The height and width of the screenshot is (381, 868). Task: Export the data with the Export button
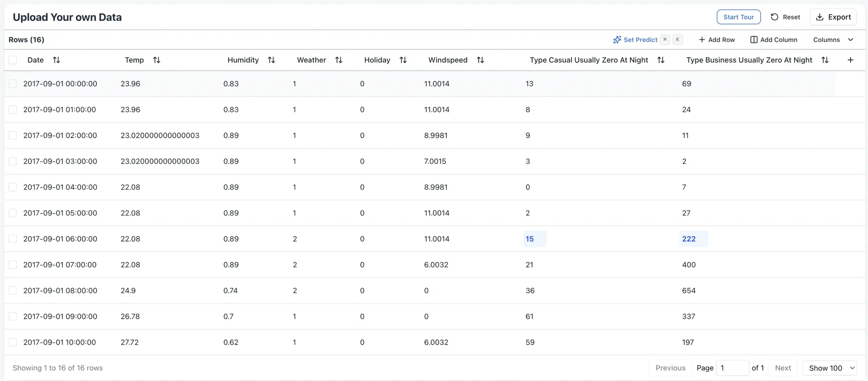coord(833,17)
